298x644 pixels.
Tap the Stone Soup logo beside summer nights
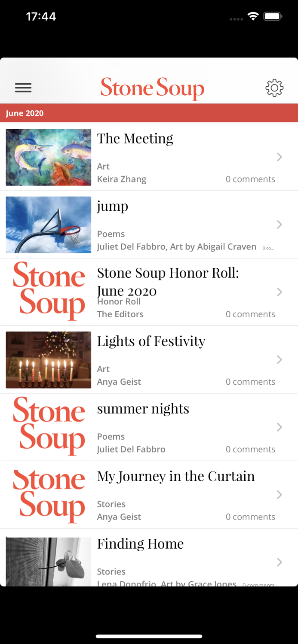[x=48, y=427]
